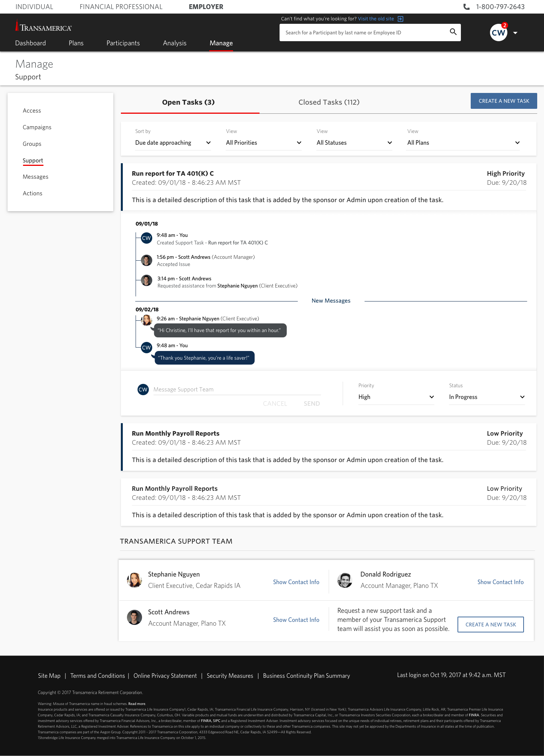Click Scott Andrews avatar on 3:14 pm entry
The width and height of the screenshot is (544, 756).
(x=147, y=280)
